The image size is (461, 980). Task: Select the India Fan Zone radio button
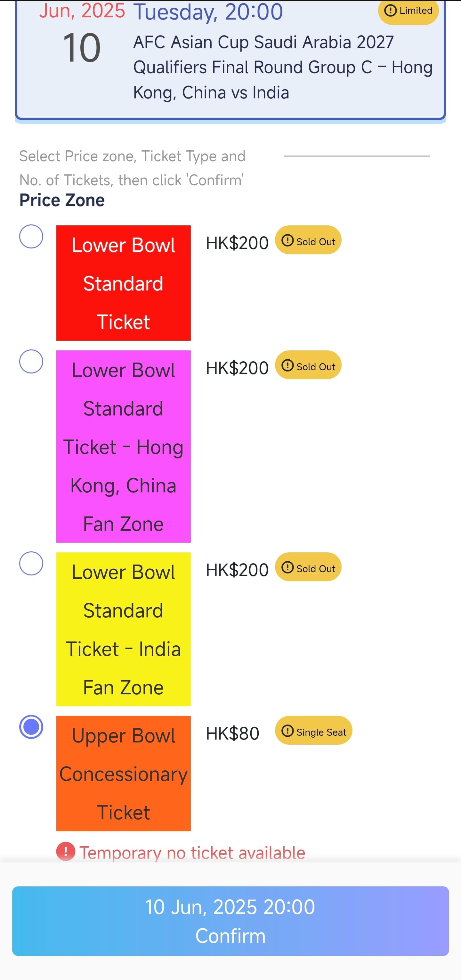point(31,563)
